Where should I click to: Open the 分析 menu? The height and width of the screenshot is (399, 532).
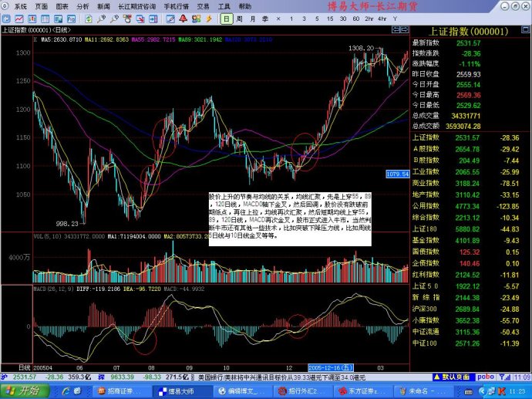tap(82, 6)
